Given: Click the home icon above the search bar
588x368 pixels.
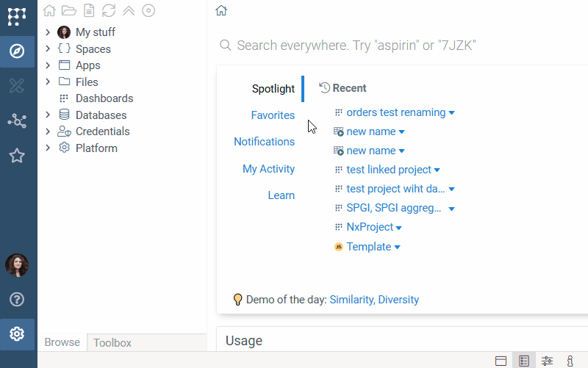Looking at the screenshot, I should 221,10.
